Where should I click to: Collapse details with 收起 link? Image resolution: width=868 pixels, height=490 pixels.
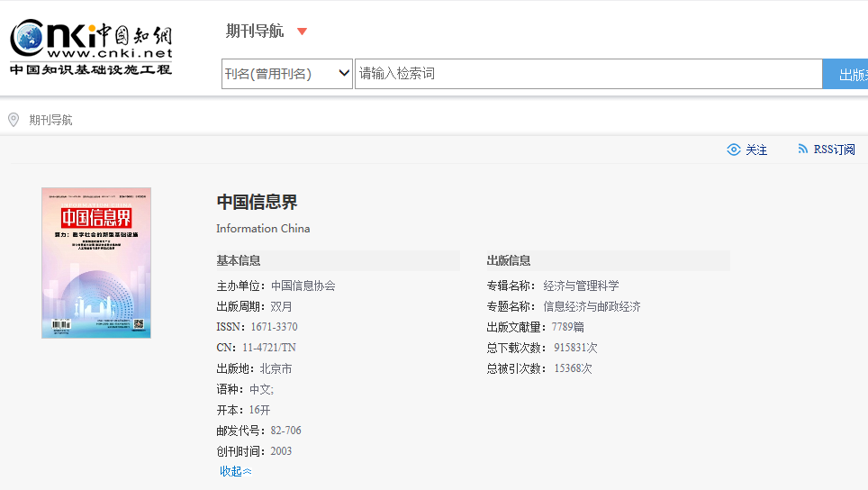click(x=236, y=471)
